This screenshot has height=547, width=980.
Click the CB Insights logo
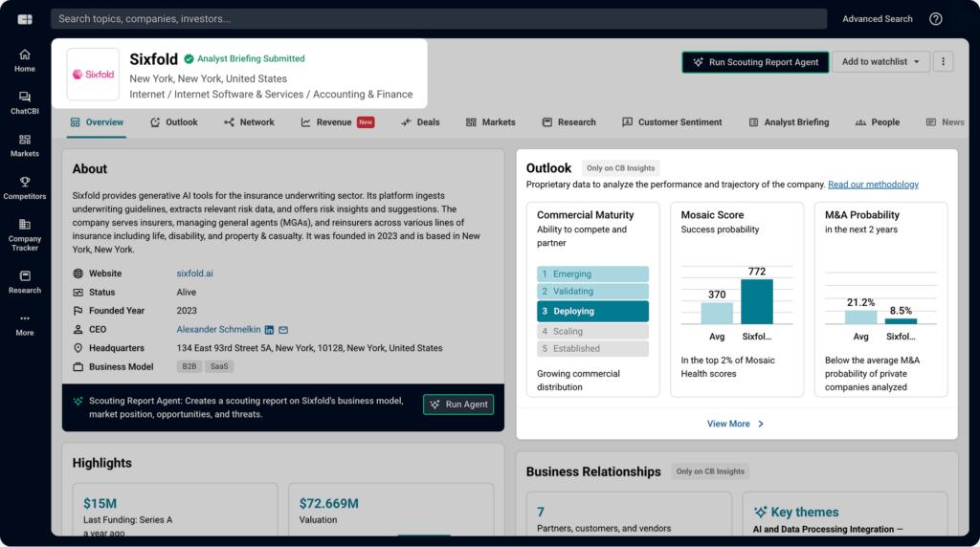pos(25,19)
